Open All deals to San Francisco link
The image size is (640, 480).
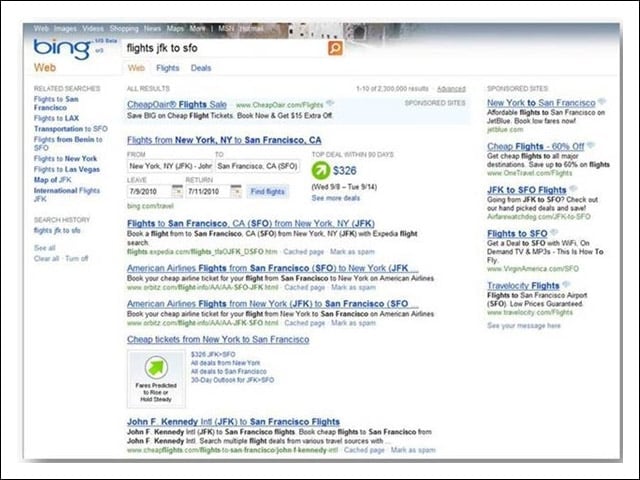pyautogui.click(x=229, y=371)
